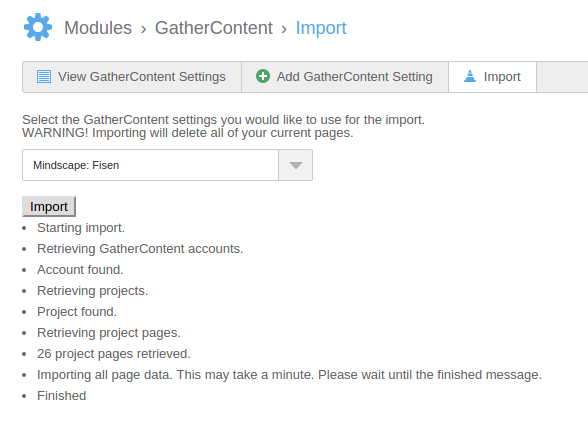Go to GatherContent breadcrumb link
This screenshot has width=588, height=427.
click(214, 28)
